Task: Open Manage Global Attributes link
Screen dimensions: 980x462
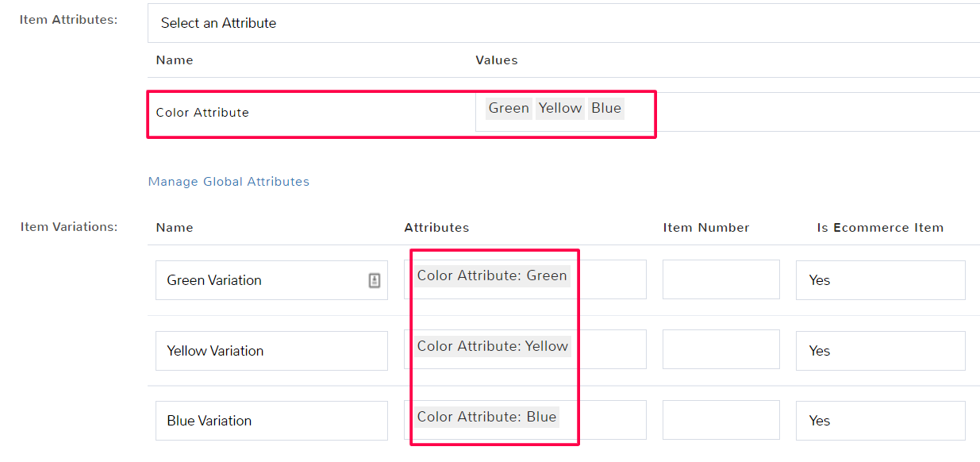Action: click(229, 182)
